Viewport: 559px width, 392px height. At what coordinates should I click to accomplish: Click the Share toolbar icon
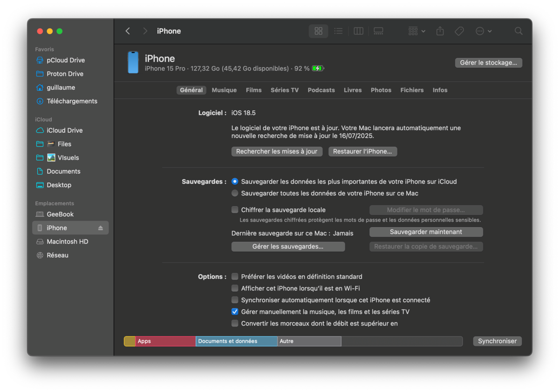click(x=440, y=31)
